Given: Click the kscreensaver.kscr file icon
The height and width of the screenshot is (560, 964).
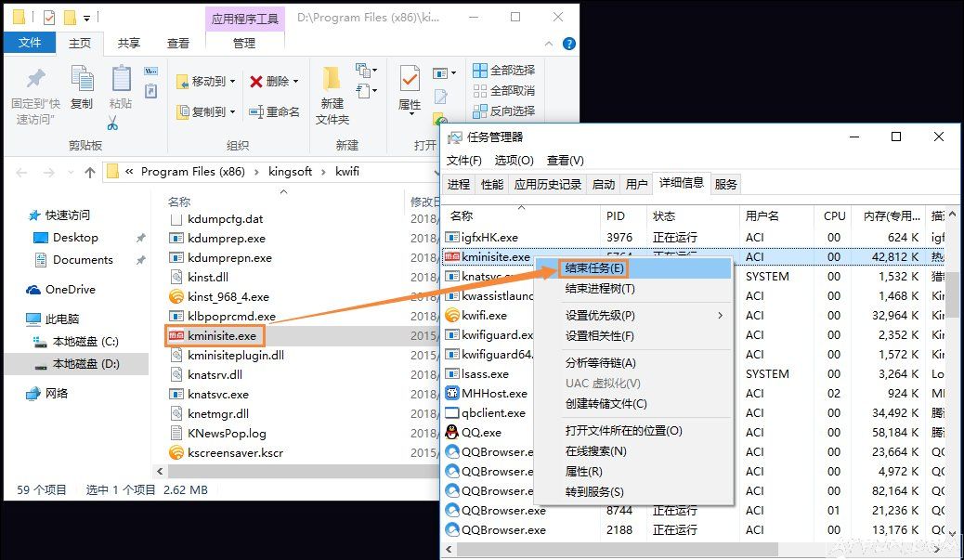Looking at the screenshot, I should (176, 453).
